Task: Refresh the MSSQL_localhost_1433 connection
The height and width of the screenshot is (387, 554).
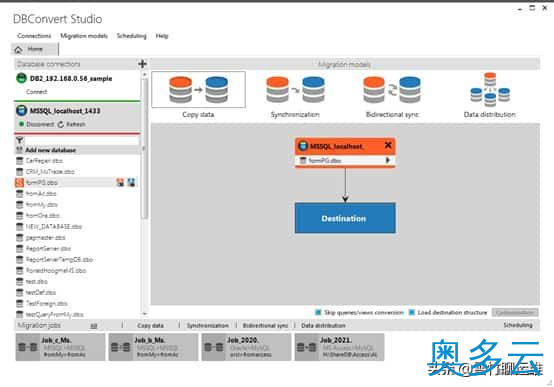Action: coord(72,124)
